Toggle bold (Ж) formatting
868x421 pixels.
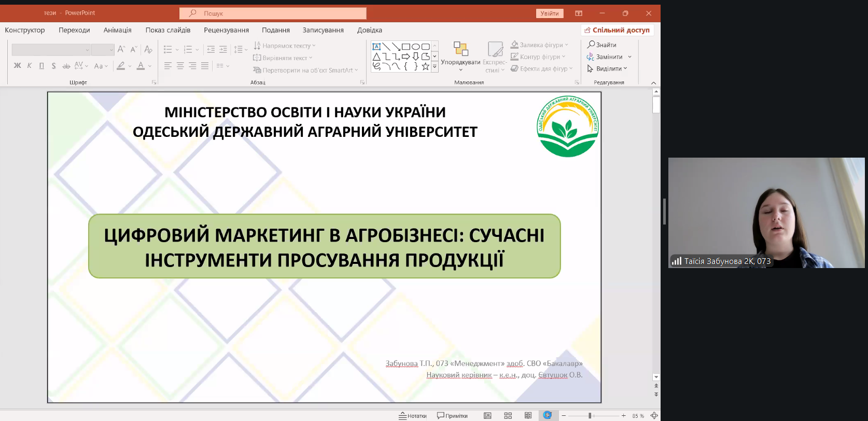17,66
